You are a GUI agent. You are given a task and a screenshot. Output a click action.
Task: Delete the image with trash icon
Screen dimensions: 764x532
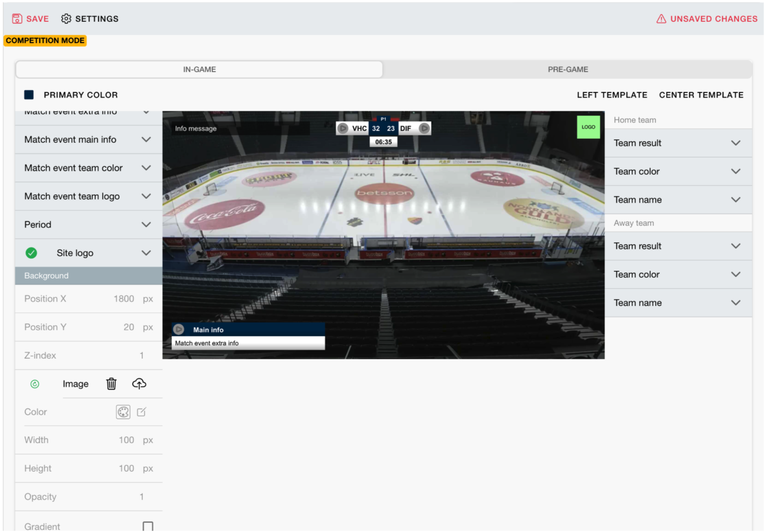[111, 384]
